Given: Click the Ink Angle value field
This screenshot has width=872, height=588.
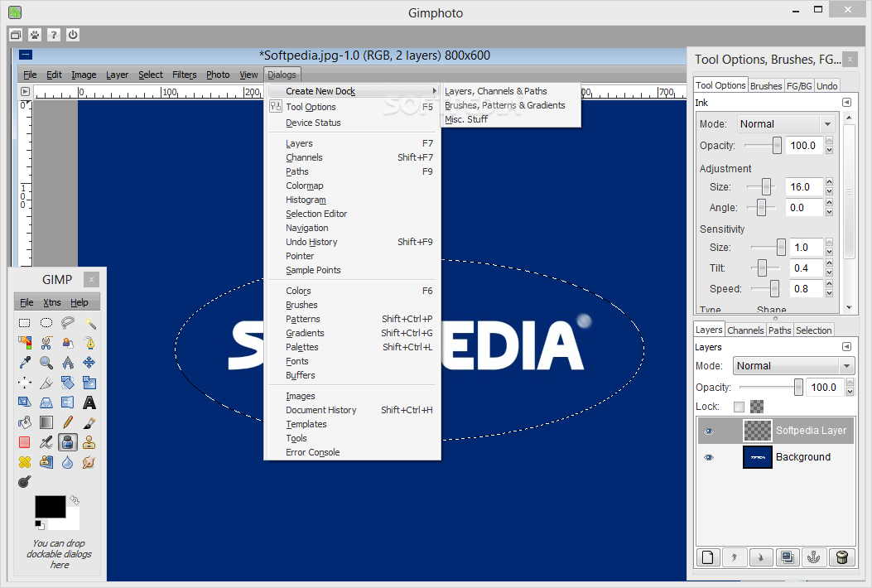Looking at the screenshot, I should pos(804,208).
